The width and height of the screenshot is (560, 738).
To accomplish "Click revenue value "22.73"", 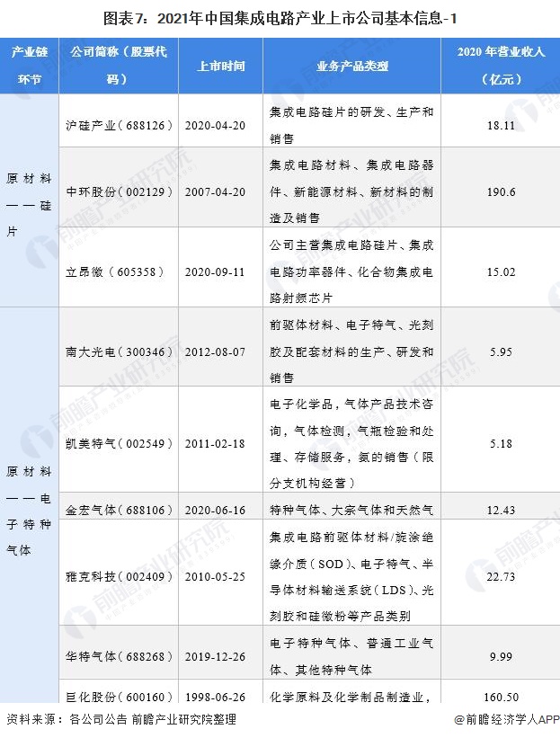I will pyautogui.click(x=501, y=576).
